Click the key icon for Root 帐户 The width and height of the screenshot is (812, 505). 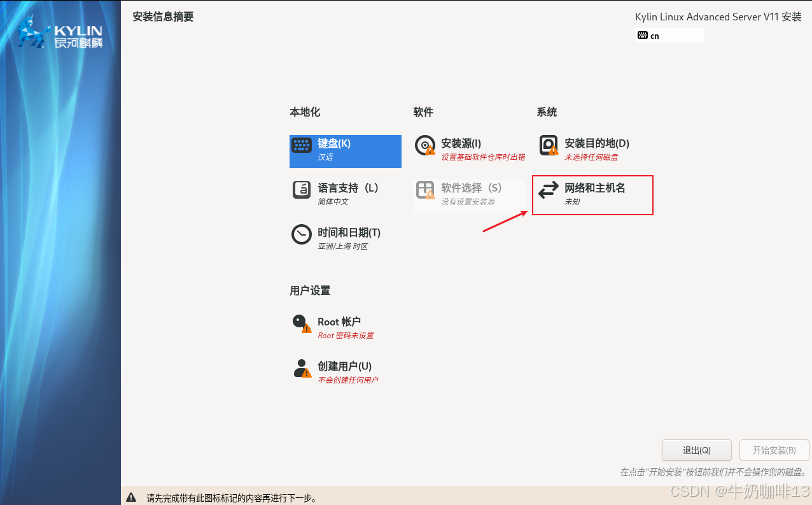coord(302,324)
